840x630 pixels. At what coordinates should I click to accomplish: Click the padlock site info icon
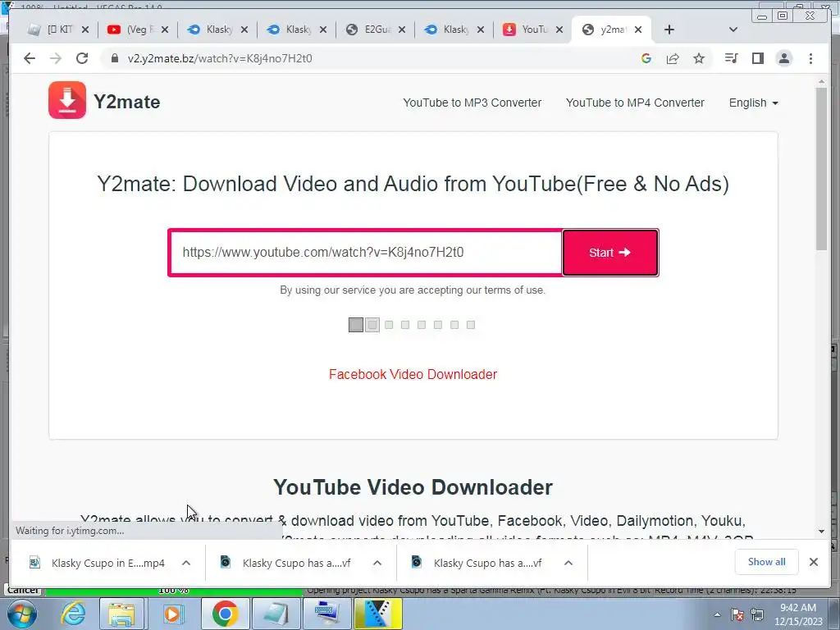point(115,58)
